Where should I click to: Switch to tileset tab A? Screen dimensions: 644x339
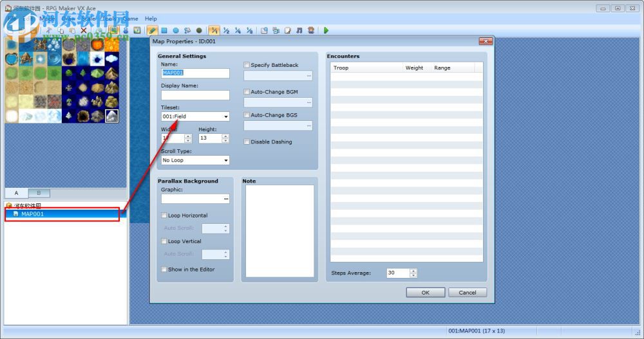click(x=17, y=193)
